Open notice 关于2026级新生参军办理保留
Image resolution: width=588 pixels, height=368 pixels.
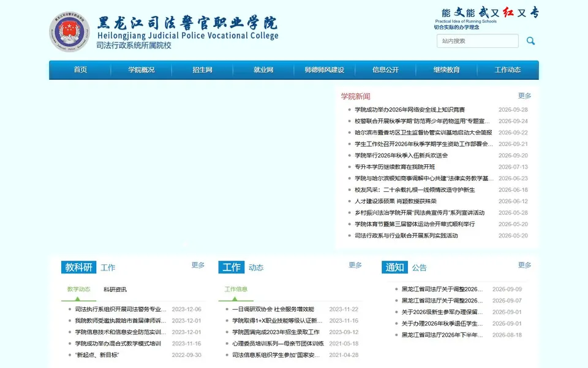[442, 312]
